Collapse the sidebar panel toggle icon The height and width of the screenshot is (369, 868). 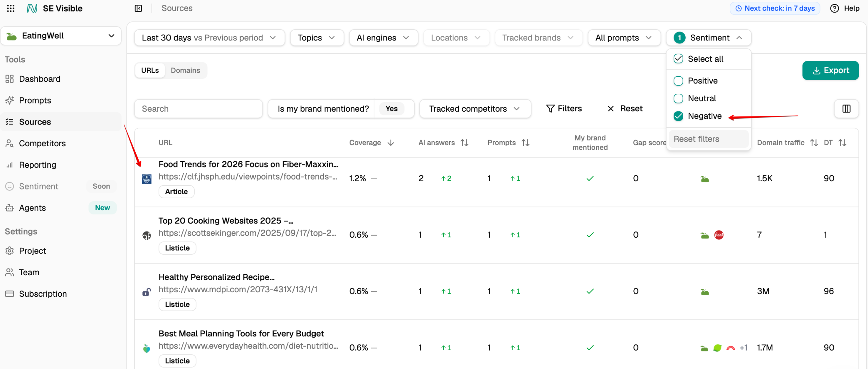pyautogui.click(x=138, y=8)
